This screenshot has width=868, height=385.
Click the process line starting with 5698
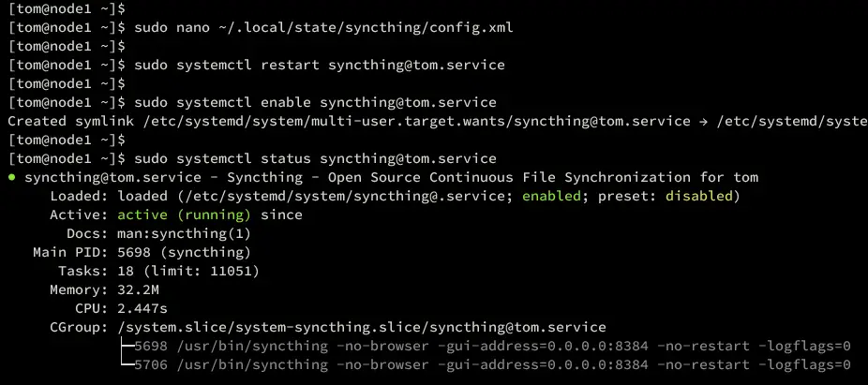pos(492,347)
